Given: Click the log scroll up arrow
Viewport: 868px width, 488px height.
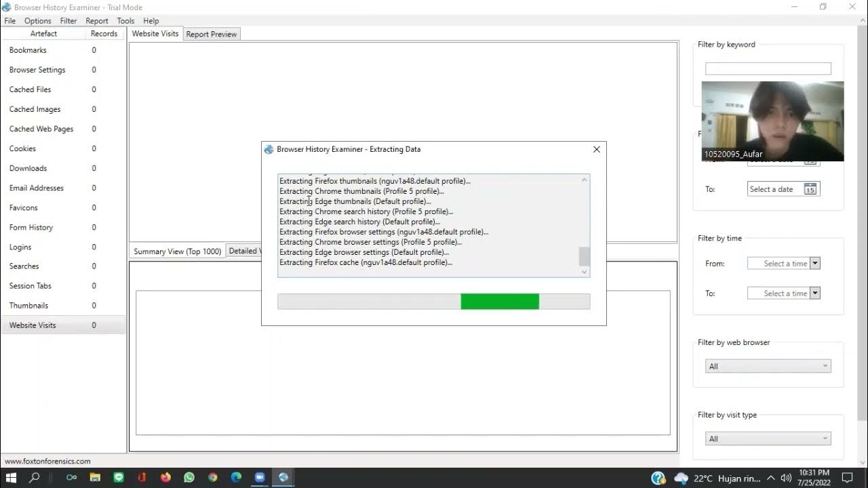Looking at the screenshot, I should pos(584,180).
